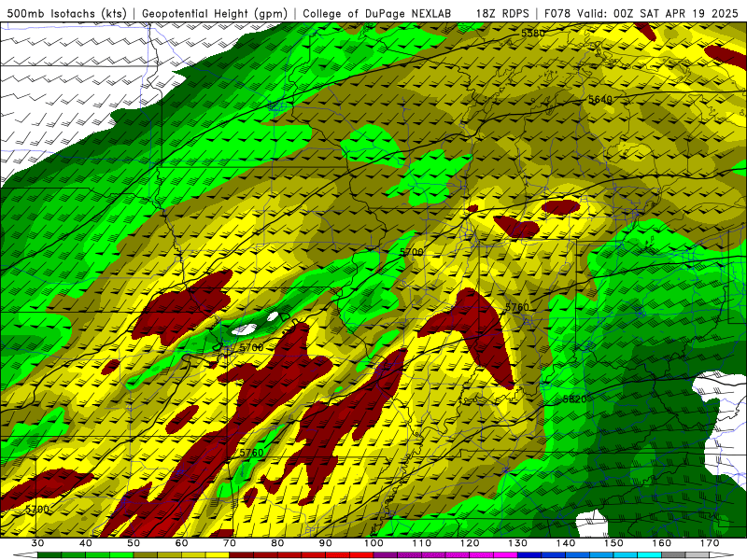Click the 5640 height contour label

599,100
